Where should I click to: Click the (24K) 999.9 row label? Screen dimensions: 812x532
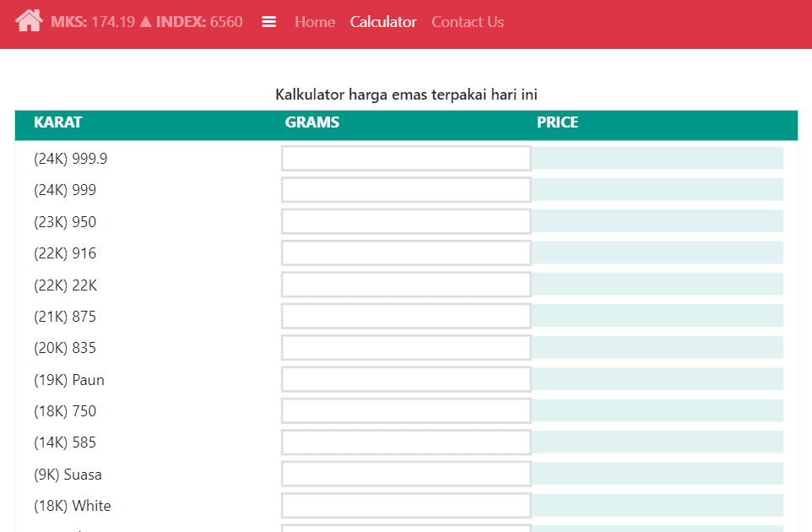[70, 159]
